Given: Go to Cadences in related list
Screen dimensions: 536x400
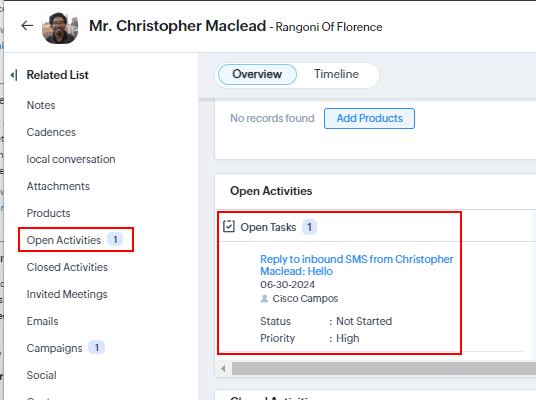Looking at the screenshot, I should (51, 132).
